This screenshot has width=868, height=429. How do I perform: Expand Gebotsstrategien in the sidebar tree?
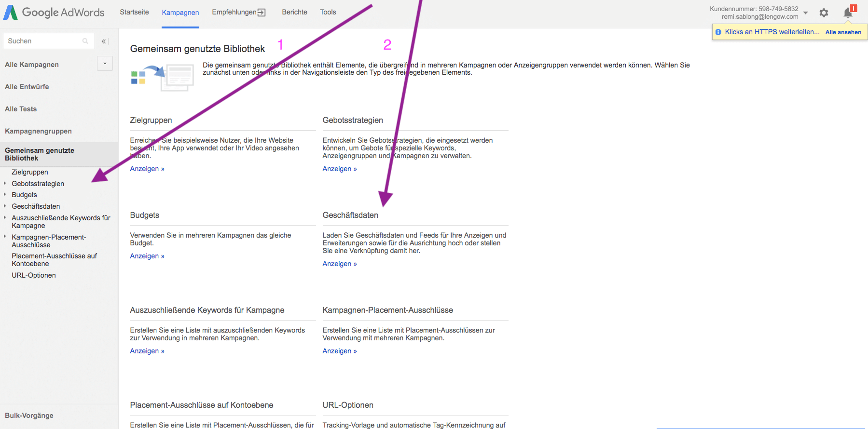[5, 183]
